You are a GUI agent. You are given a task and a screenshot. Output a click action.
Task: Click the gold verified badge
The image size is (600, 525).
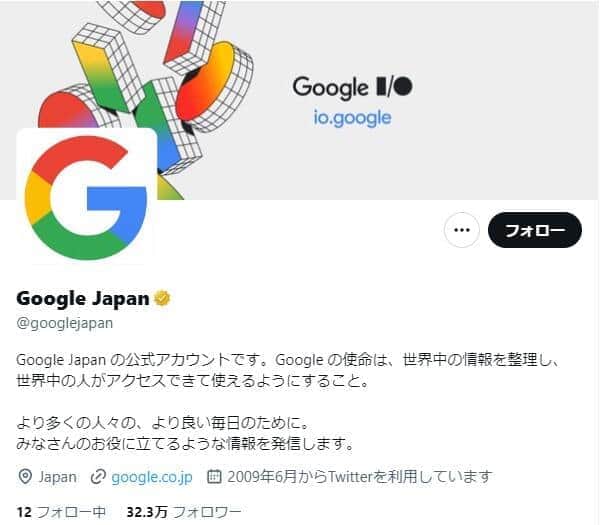click(162, 298)
